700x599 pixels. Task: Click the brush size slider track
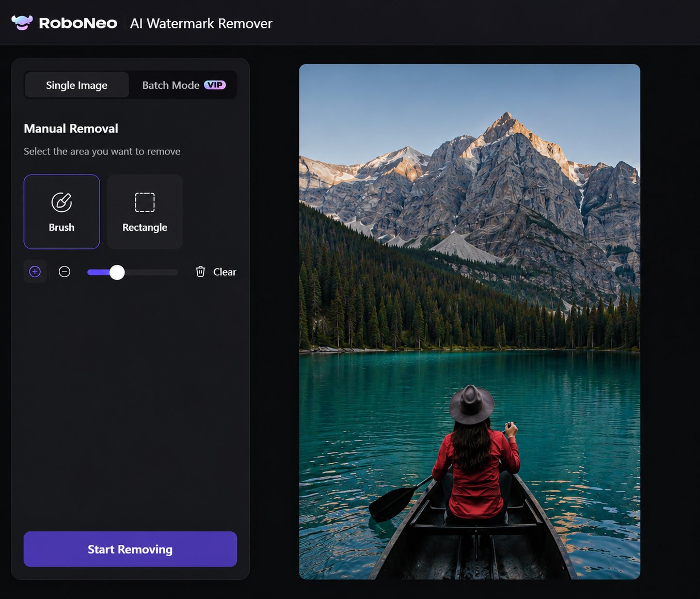133,272
